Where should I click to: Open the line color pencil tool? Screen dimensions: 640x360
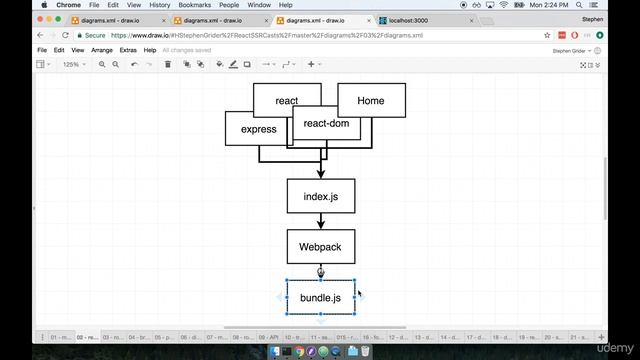(233, 64)
